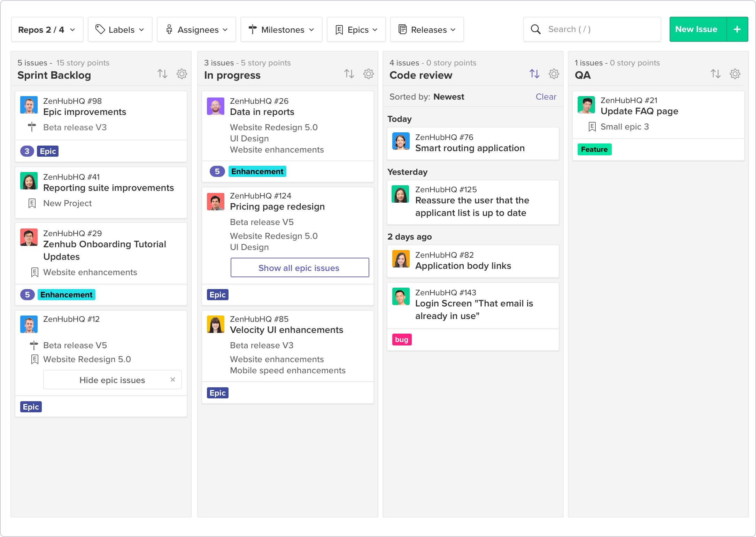Click the epic bookmark icon on issue #41
Image resolution: width=756 pixels, height=537 pixels.
pyautogui.click(x=32, y=203)
